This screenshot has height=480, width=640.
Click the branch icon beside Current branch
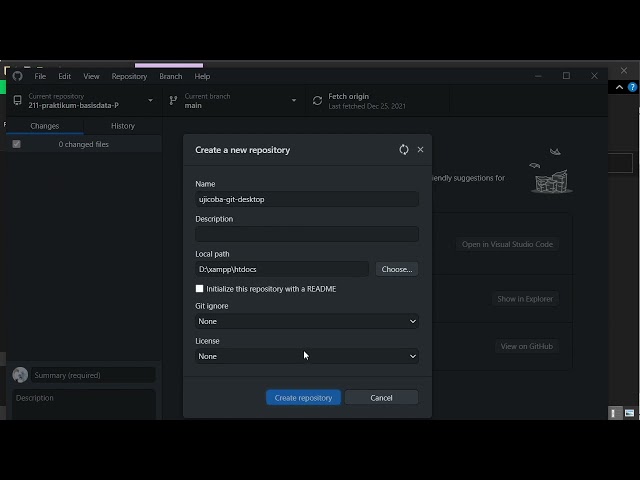(173, 100)
